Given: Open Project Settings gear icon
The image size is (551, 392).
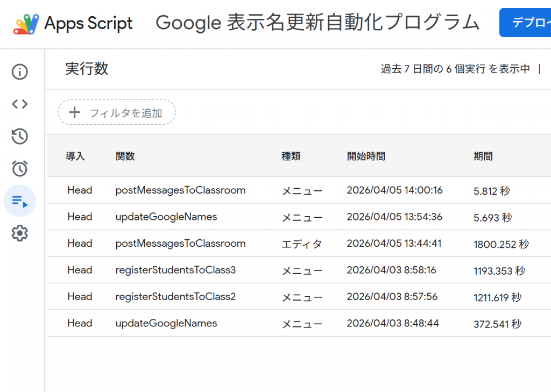Looking at the screenshot, I should [x=20, y=233].
